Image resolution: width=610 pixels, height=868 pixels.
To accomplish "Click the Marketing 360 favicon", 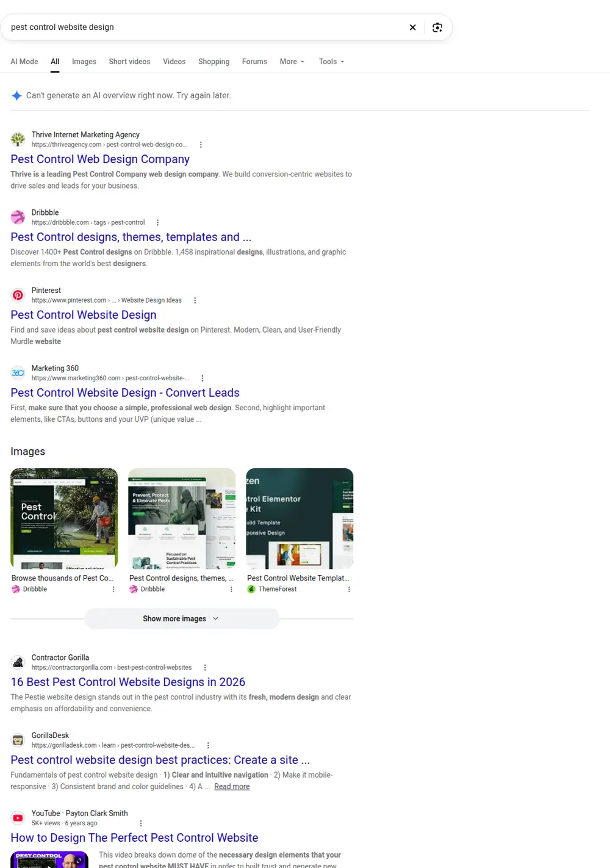I will (x=18, y=373).
